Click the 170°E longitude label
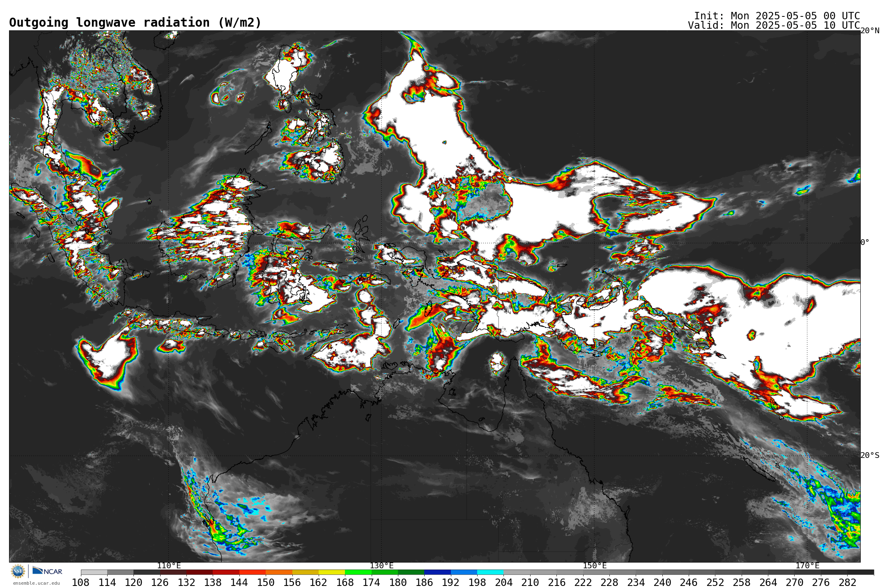The image size is (887, 588). tap(807, 566)
